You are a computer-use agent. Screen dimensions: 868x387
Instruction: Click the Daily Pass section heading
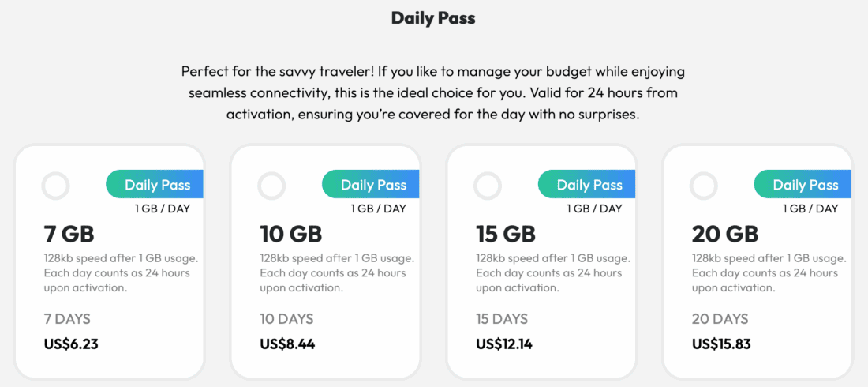(433, 17)
